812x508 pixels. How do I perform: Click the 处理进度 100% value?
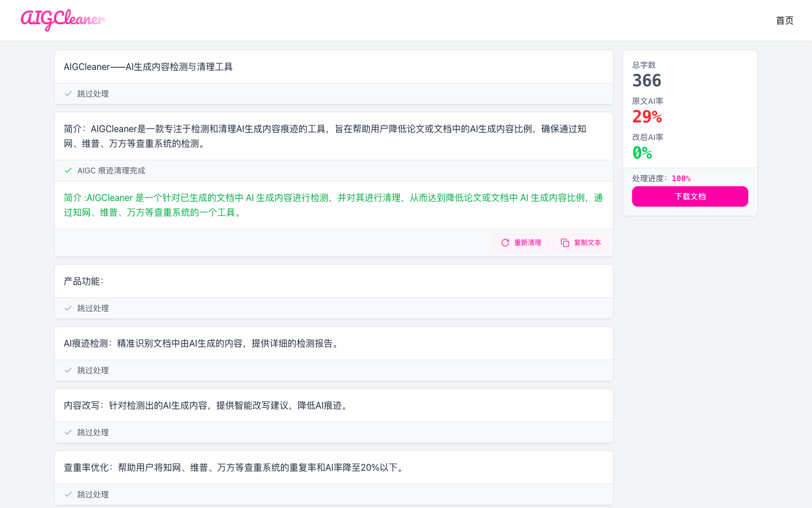tap(681, 178)
